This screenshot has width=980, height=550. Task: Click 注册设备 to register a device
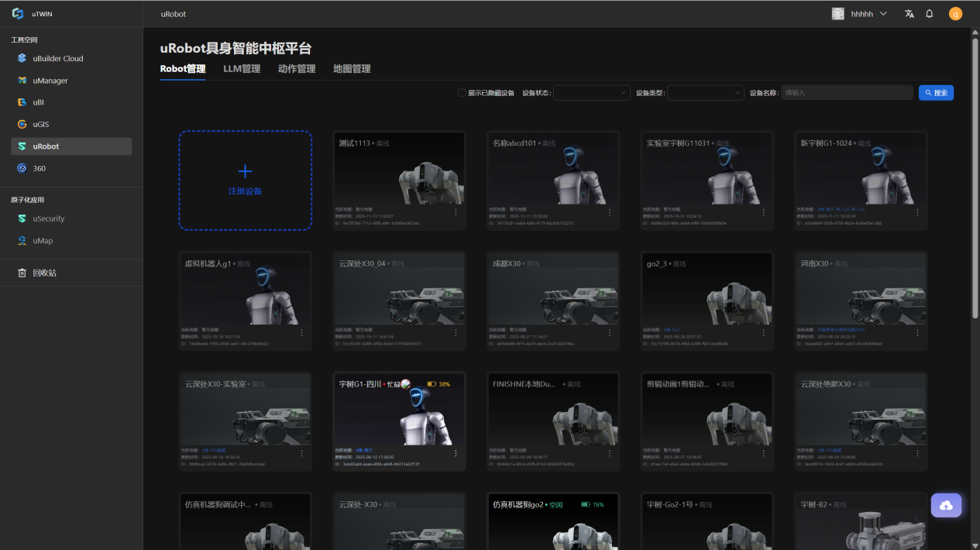click(245, 180)
